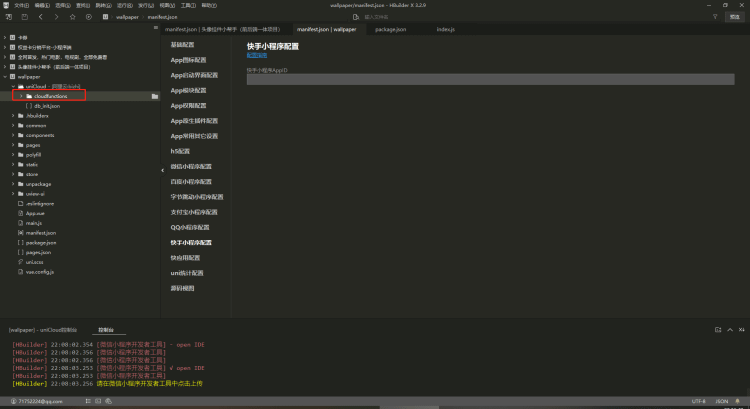The height and width of the screenshot is (409, 750).
Task: Open App.vue in project tree
Action: [x=35, y=213]
